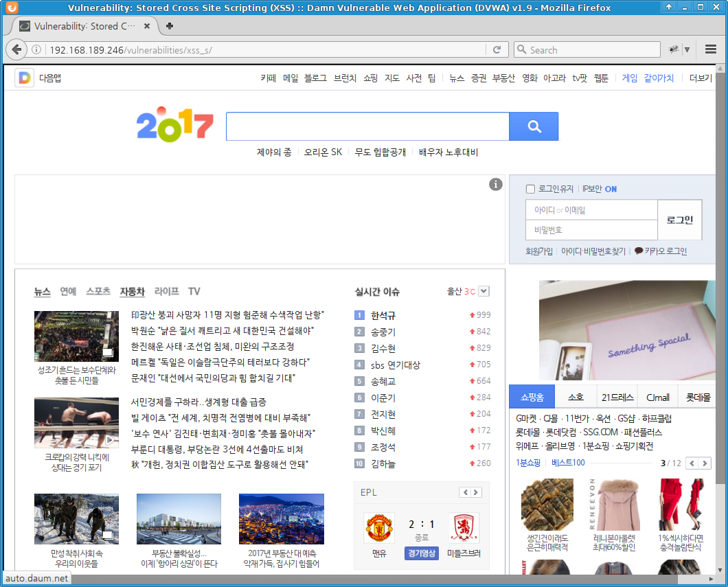Click the toolbar extension bug icon
Image resolution: width=728 pixels, height=587 pixels.
pos(673,49)
